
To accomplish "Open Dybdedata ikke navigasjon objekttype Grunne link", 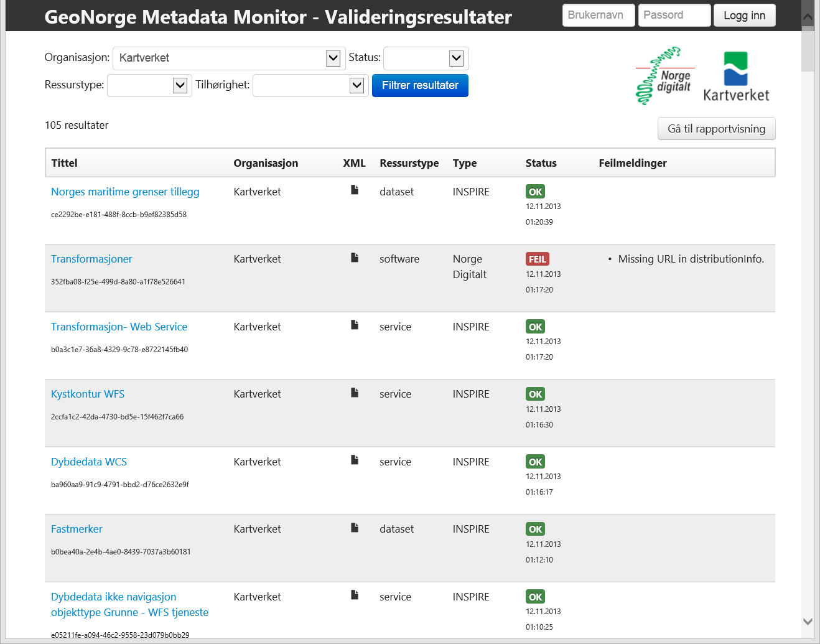I will point(129,604).
